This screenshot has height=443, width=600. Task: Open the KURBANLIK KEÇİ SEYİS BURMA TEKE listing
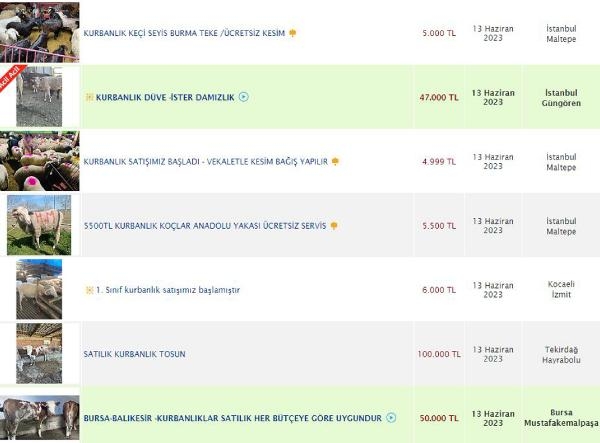(x=185, y=33)
